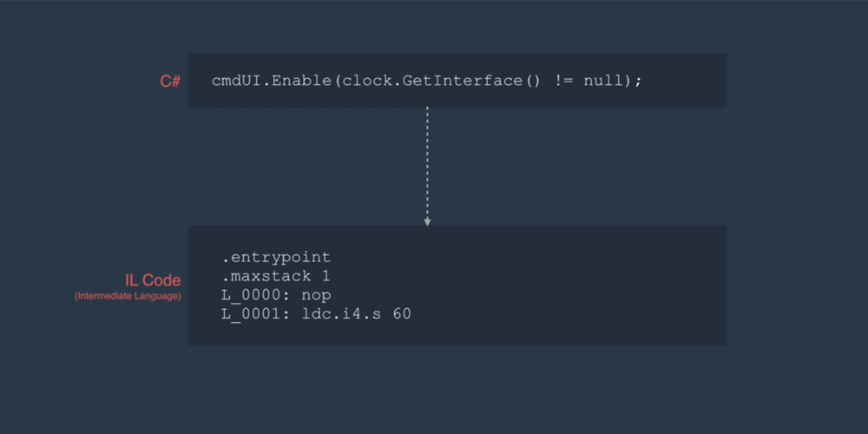Screen dimensions: 868x434
Task: Click the nop instruction
Action: (x=316, y=296)
